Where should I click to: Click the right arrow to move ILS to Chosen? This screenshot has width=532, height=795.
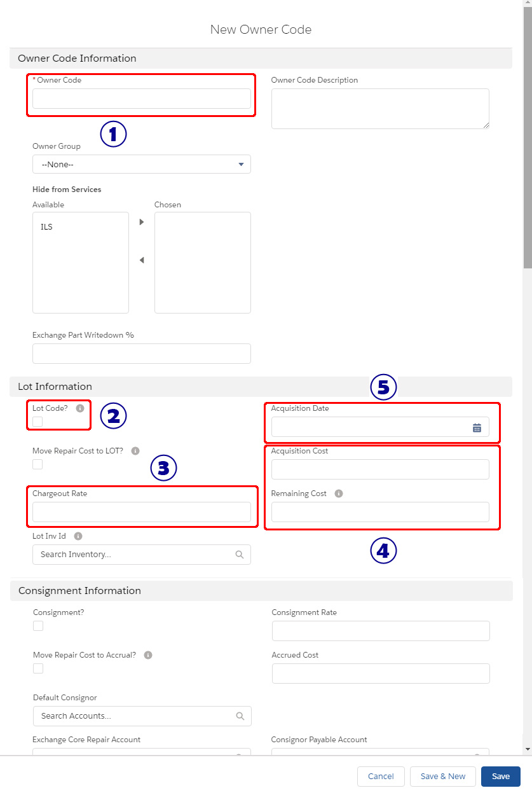point(141,222)
